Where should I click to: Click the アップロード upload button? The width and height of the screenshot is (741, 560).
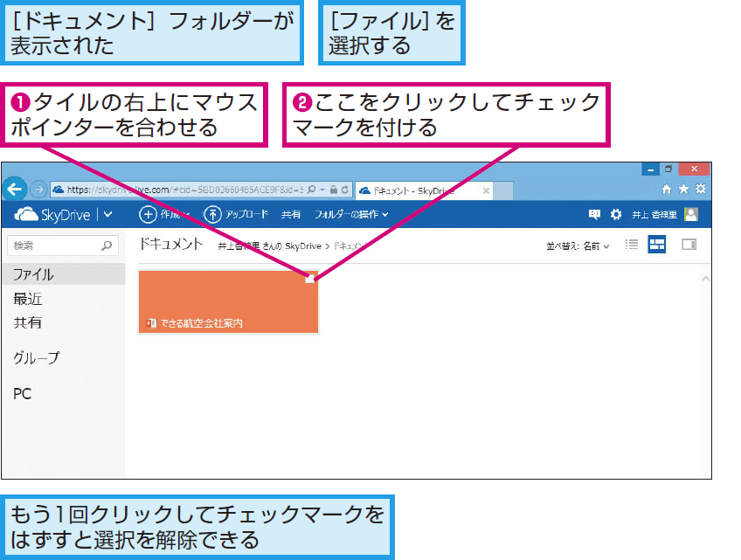pos(236,214)
